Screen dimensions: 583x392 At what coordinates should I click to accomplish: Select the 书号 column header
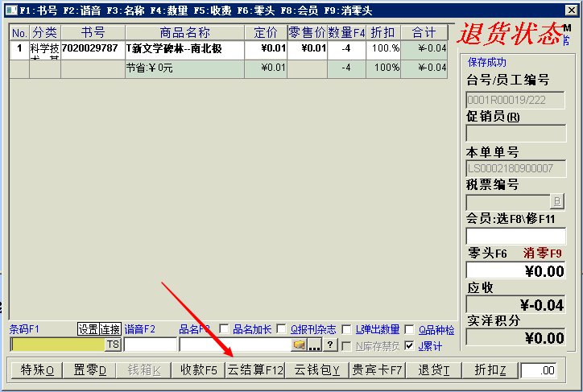click(93, 32)
